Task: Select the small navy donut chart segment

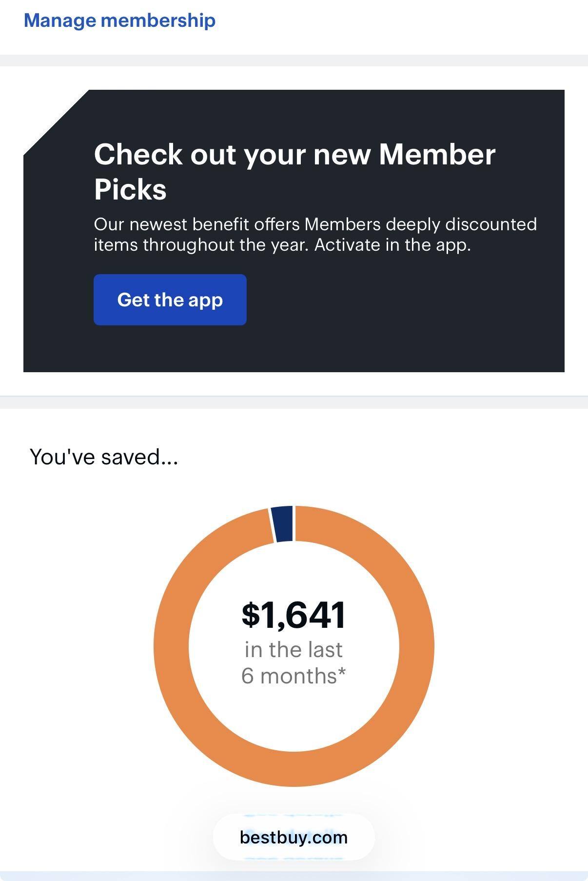Action: tap(283, 524)
